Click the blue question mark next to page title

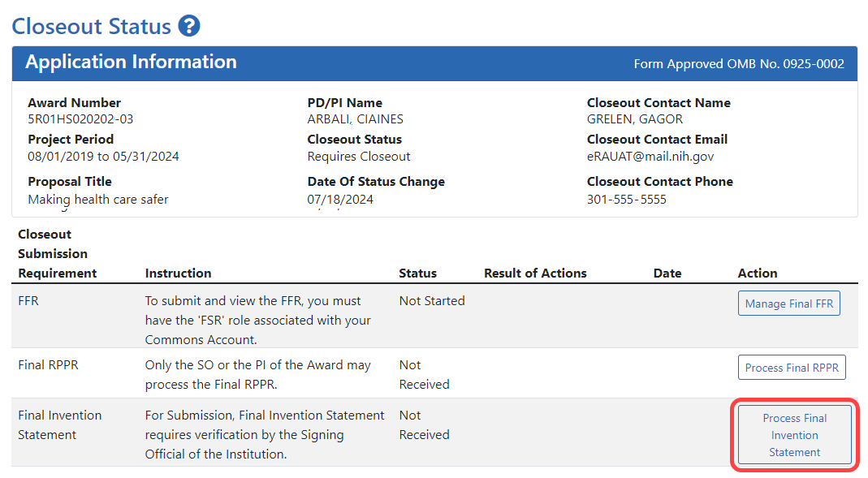point(189,26)
